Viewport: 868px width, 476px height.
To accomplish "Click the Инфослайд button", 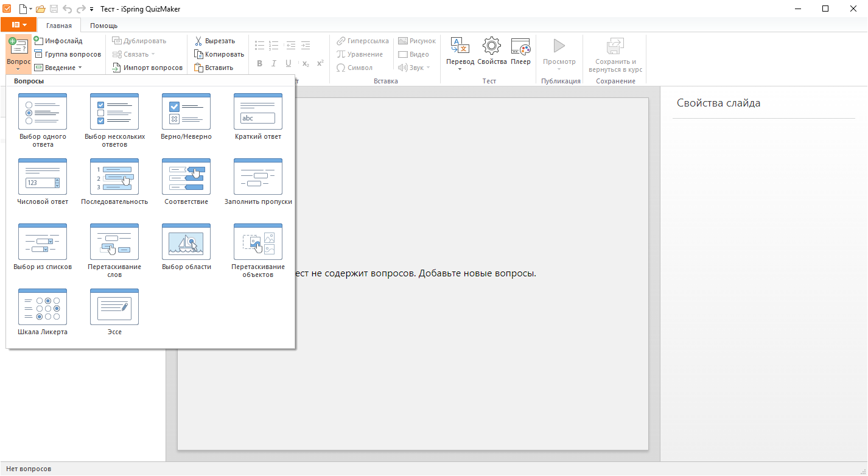I will pyautogui.click(x=58, y=41).
